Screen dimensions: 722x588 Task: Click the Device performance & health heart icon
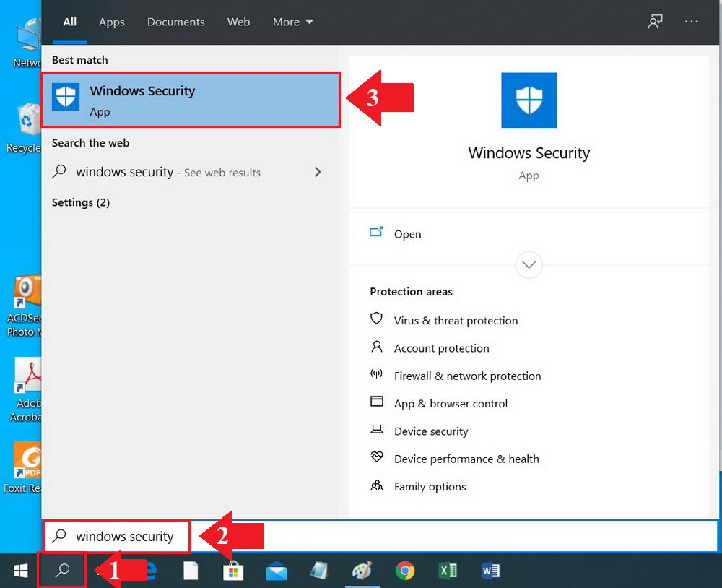(377, 457)
